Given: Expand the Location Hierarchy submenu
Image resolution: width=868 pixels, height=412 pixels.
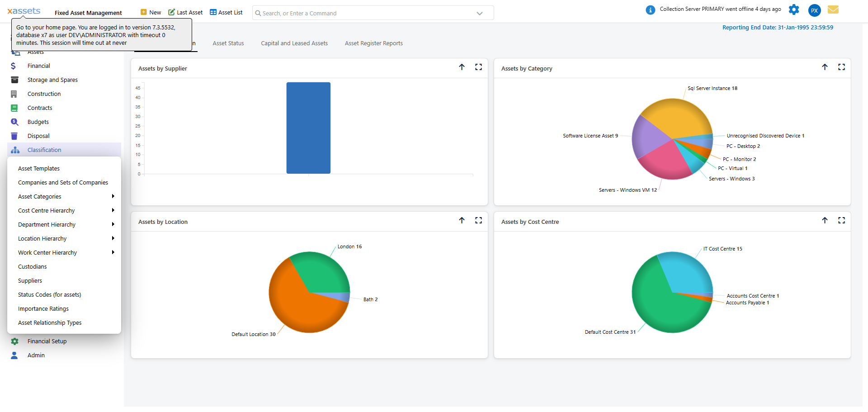Looking at the screenshot, I should click(x=42, y=238).
